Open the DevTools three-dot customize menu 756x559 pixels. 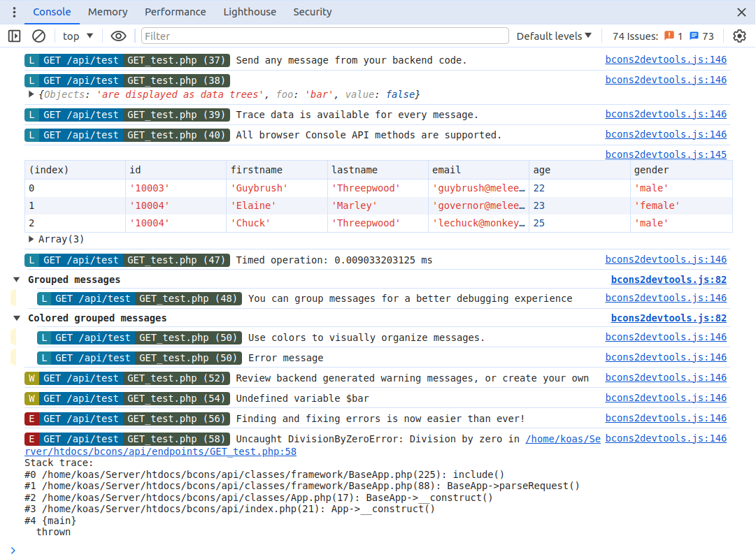14,12
